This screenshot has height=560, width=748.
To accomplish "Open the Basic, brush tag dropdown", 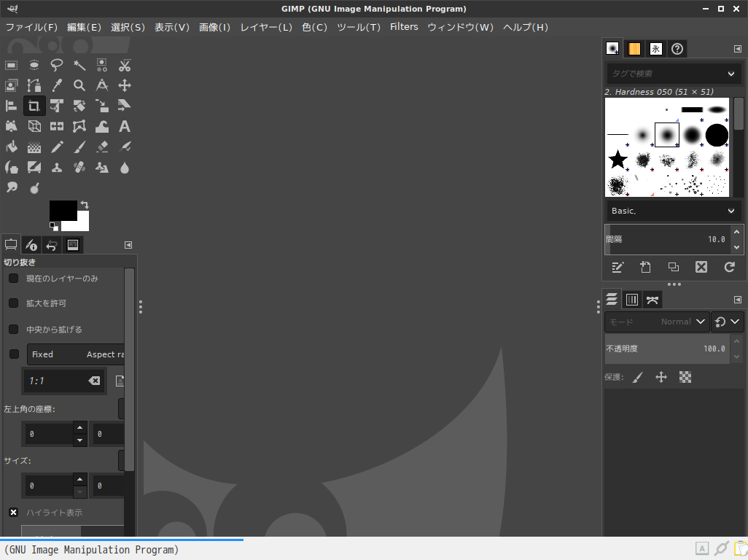I will click(x=673, y=211).
